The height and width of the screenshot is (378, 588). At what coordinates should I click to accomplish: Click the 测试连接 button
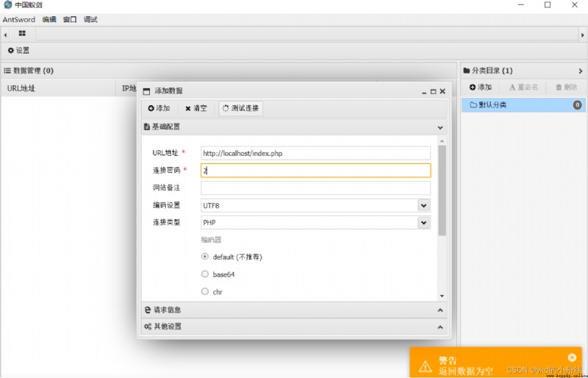coord(241,108)
